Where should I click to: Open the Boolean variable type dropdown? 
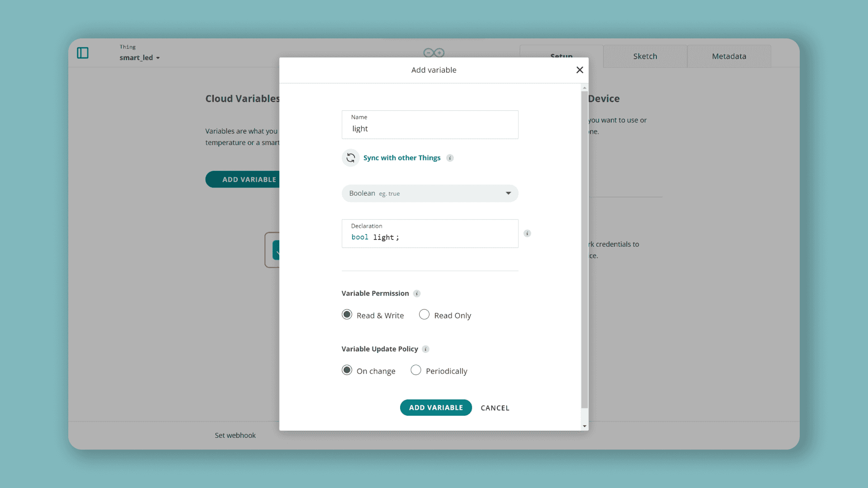(429, 193)
